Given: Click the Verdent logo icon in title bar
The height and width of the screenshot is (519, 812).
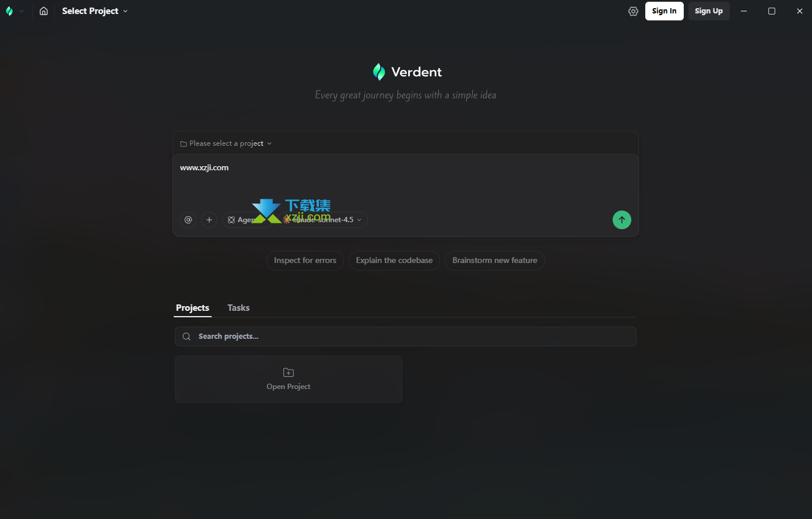Looking at the screenshot, I should coord(9,11).
